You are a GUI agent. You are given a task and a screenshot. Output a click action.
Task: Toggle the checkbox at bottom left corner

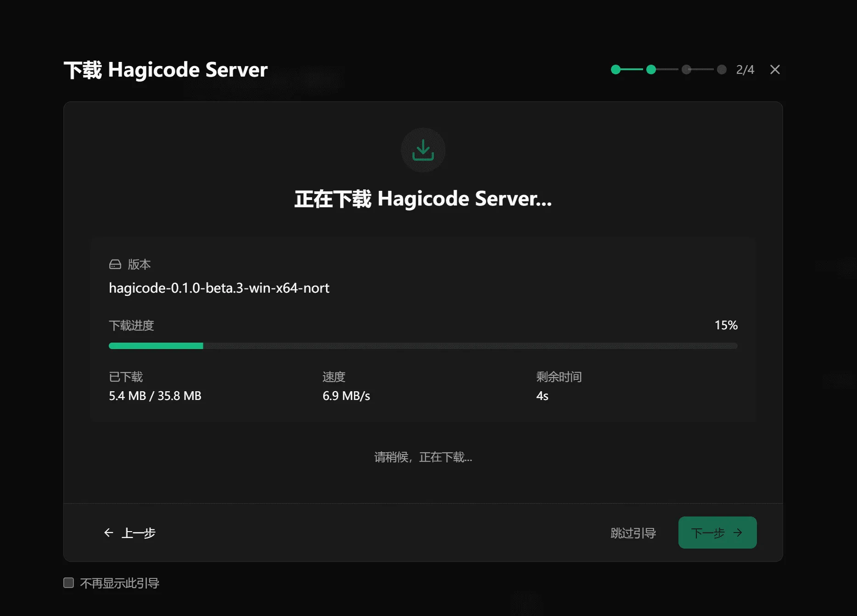[x=68, y=583]
